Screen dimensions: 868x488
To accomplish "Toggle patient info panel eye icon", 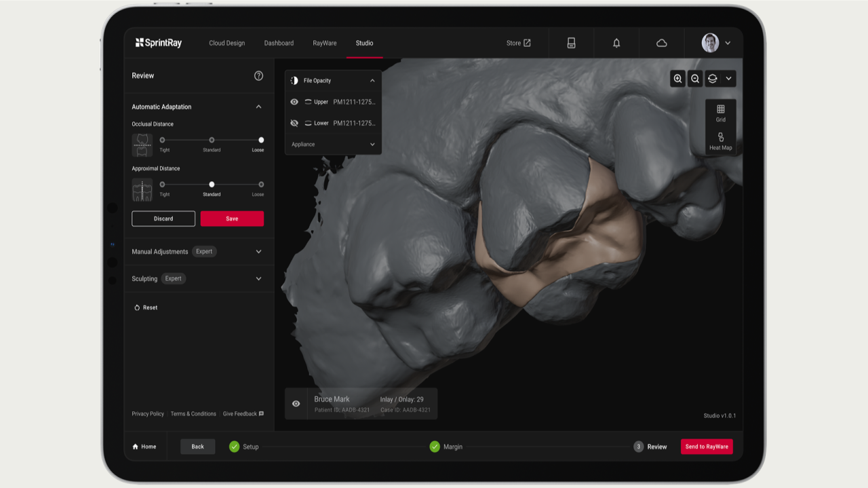I will tap(296, 404).
